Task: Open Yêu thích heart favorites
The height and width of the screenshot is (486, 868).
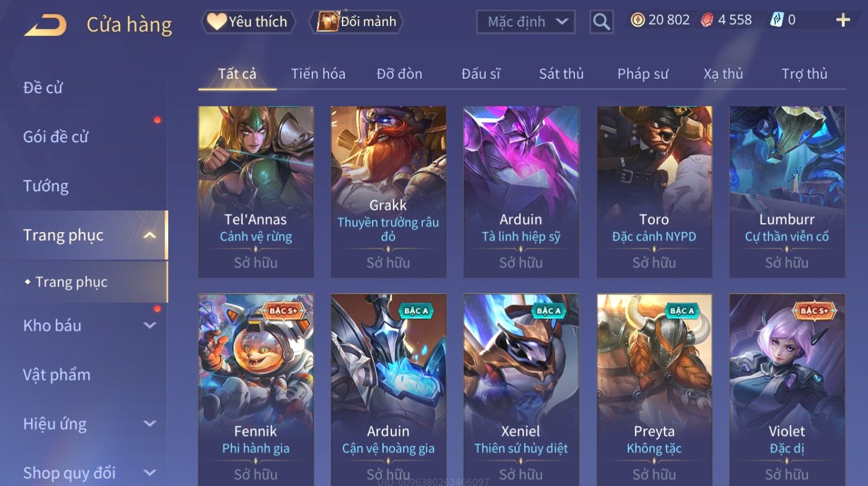Action: (248, 22)
